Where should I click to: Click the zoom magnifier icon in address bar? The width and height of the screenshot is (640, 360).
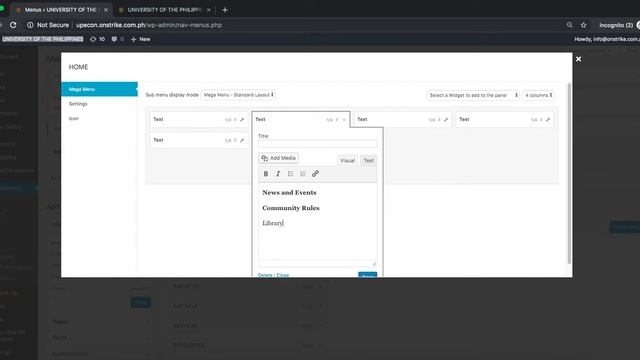tap(569, 25)
